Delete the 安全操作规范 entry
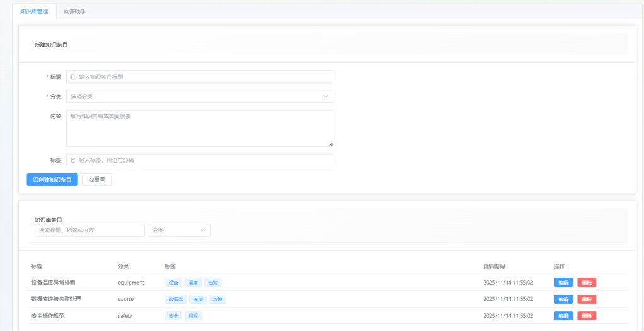The width and height of the screenshot is (644, 331). (587, 315)
